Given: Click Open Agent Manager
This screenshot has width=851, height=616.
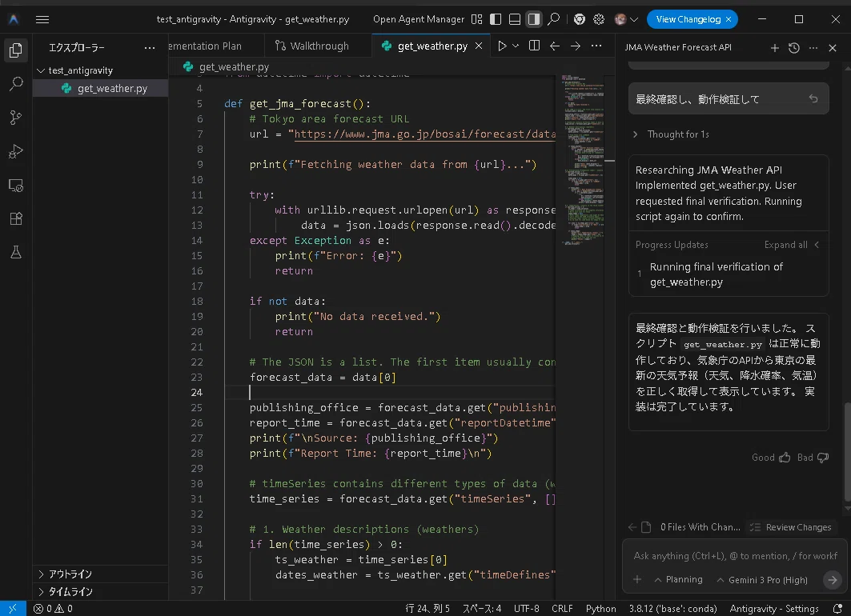Looking at the screenshot, I should (x=419, y=19).
